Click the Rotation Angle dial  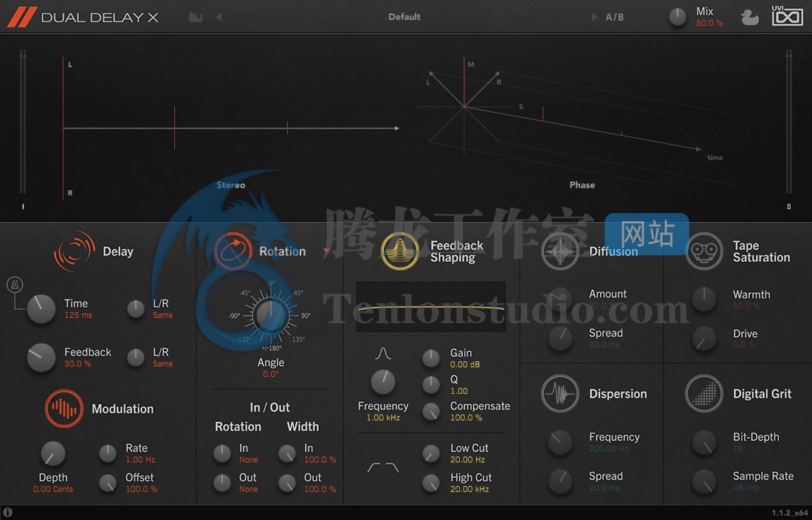[270, 315]
